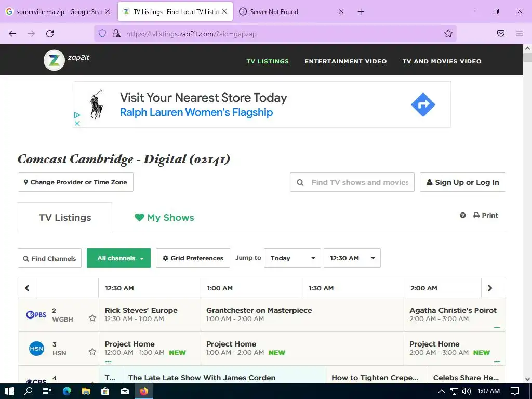
Task: Click the Print link
Action: pos(486,216)
